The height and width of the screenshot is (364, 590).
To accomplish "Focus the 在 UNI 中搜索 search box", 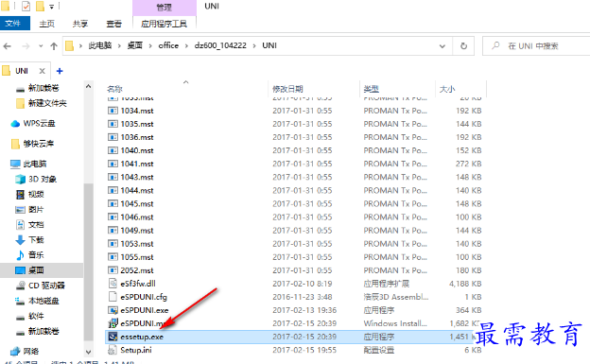I will click(x=536, y=46).
